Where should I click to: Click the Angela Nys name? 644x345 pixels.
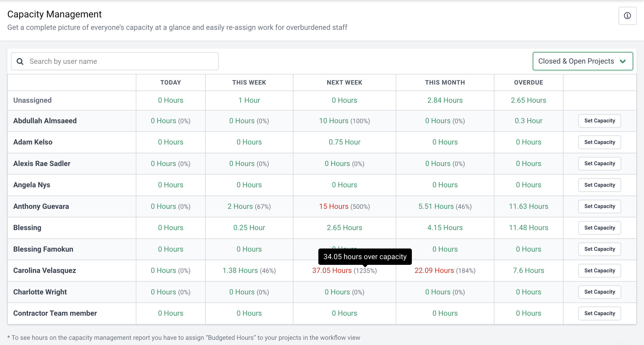coord(32,185)
